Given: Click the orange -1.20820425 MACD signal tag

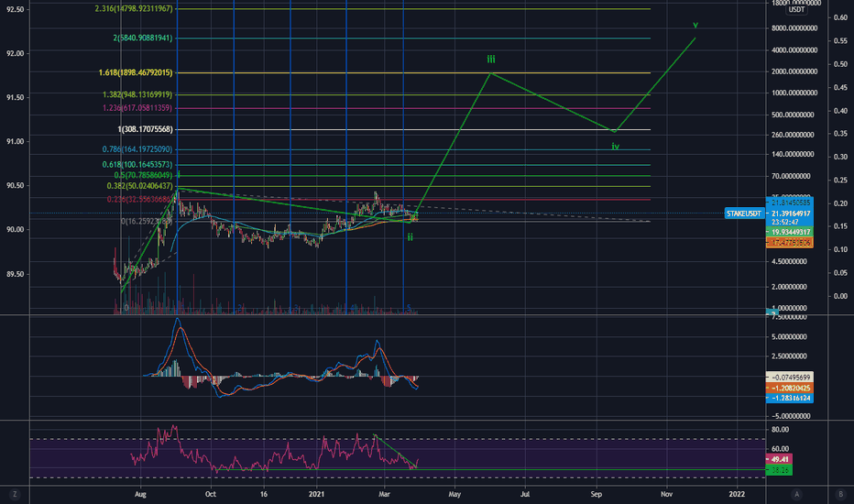Looking at the screenshot, I should [x=789, y=388].
